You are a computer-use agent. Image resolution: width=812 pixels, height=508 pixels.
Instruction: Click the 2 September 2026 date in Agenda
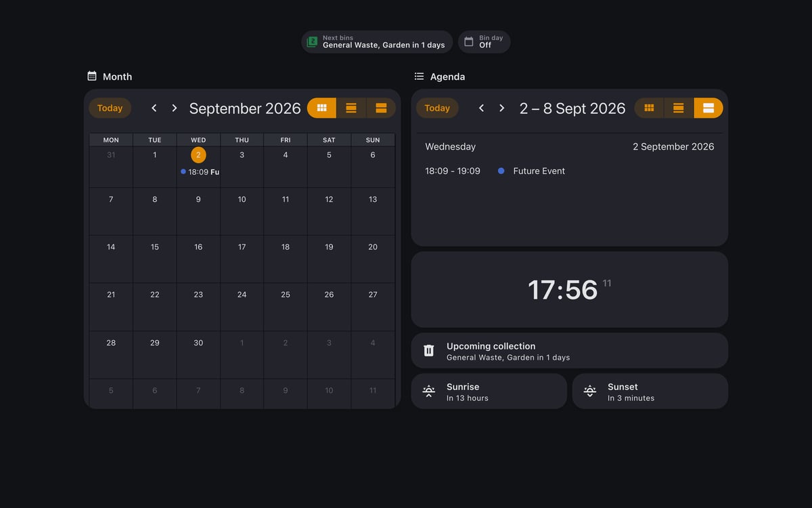click(x=673, y=146)
